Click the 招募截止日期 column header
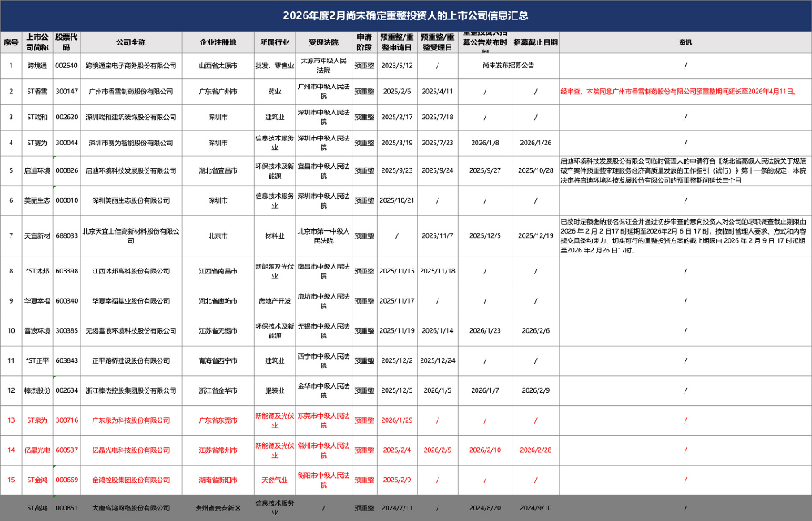Screen dimensions: 812x521 535,42
